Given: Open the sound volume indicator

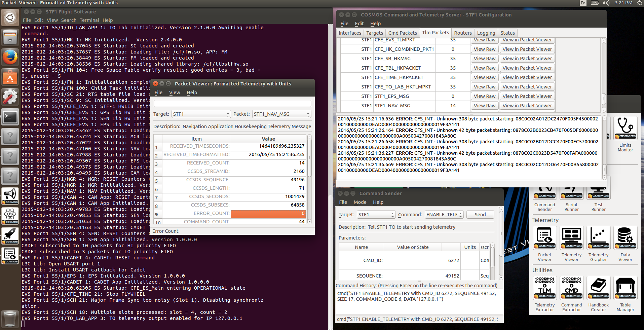Looking at the screenshot, I should tap(606, 3).
